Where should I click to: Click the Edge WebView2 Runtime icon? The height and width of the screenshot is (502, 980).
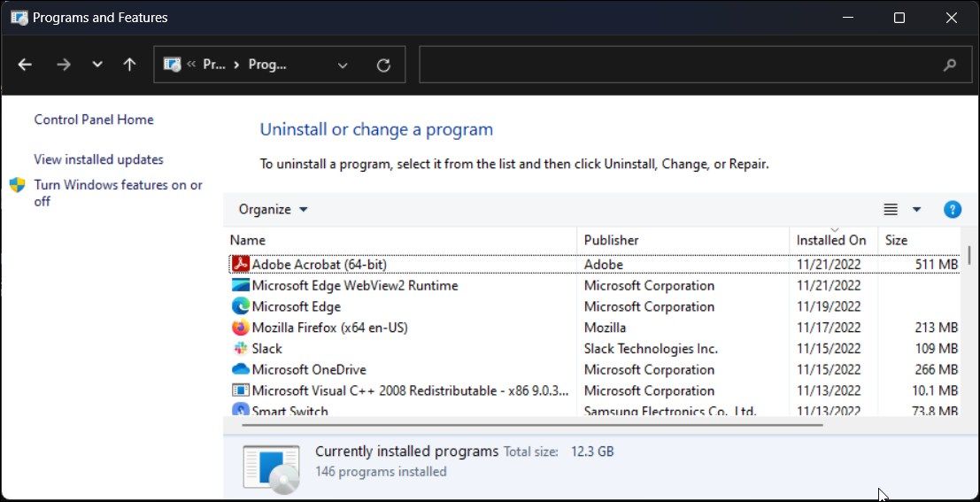241,286
